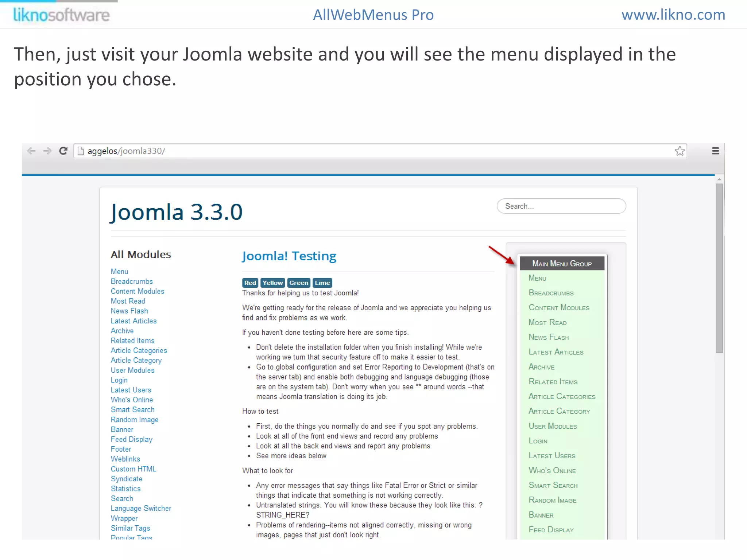Open the Syndicate link

tap(127, 479)
